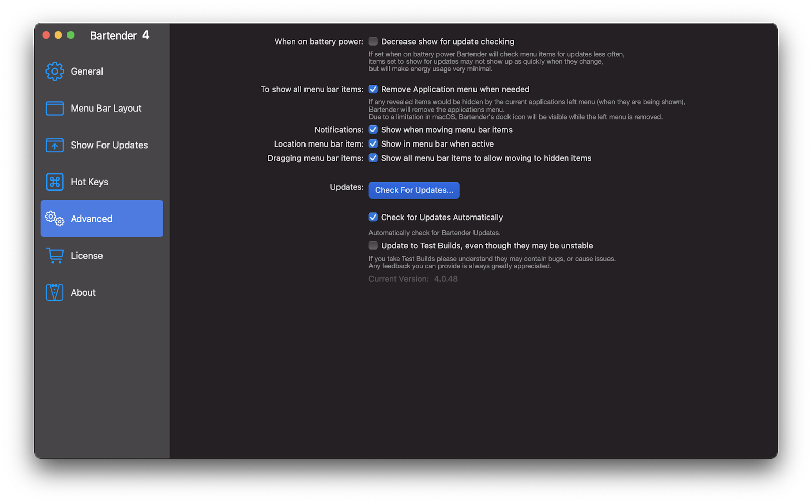Viewport: 812px width, 504px height.
Task: Open the General settings section
Action: click(x=101, y=71)
